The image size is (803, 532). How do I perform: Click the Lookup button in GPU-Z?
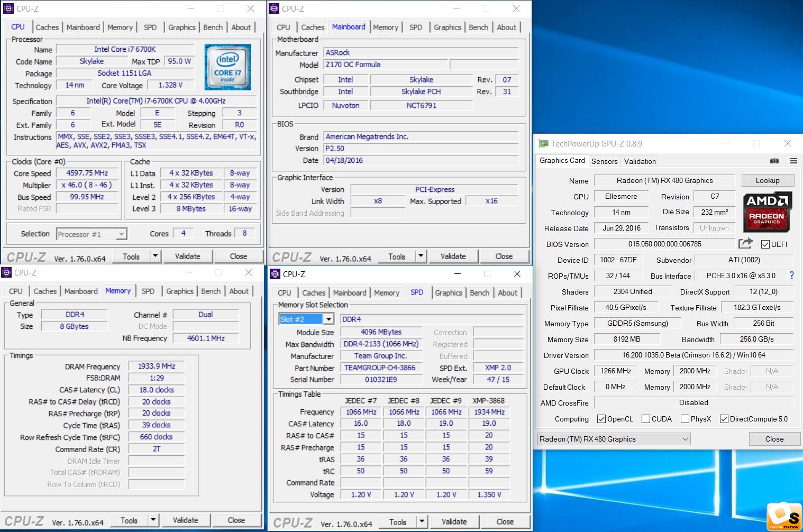pyautogui.click(x=768, y=180)
